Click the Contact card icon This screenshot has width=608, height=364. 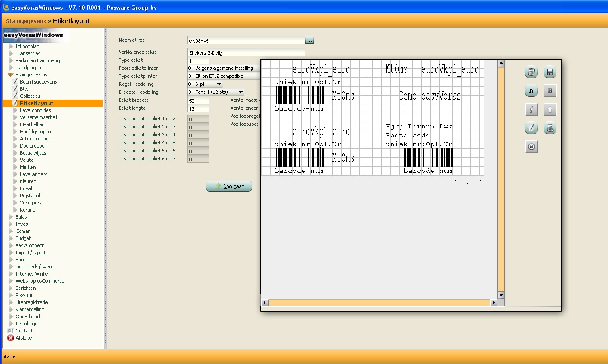coord(11,331)
